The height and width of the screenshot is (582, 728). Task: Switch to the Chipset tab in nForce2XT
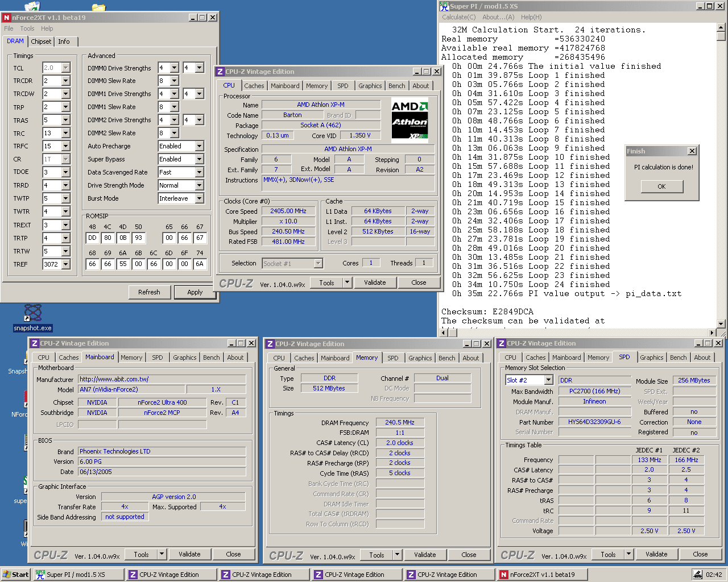[x=41, y=41]
